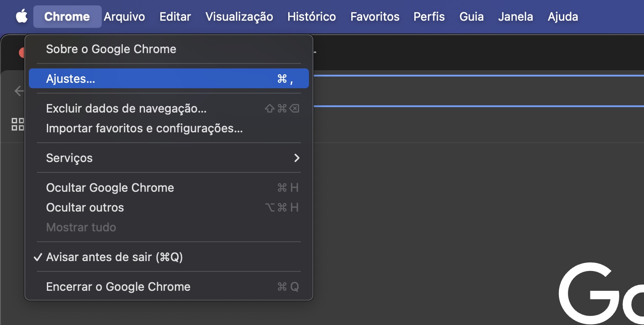Quit Chrome using 'Encerrar o Google Chrome'
Image resolution: width=644 pixels, height=325 pixels.
coord(118,286)
